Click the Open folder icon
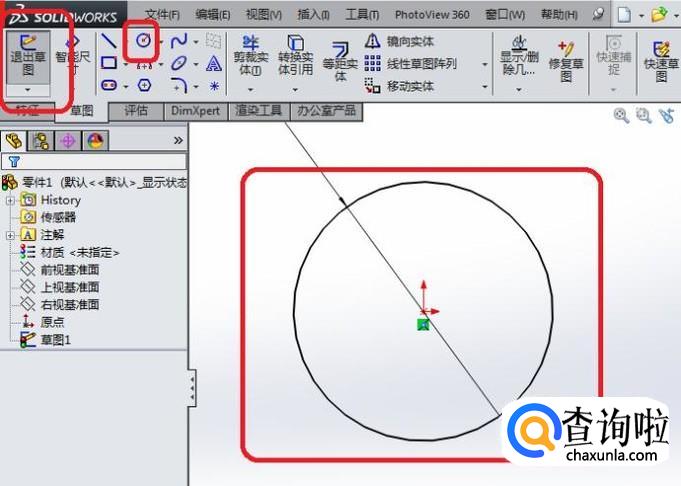This screenshot has width=681, height=486. (x=659, y=15)
